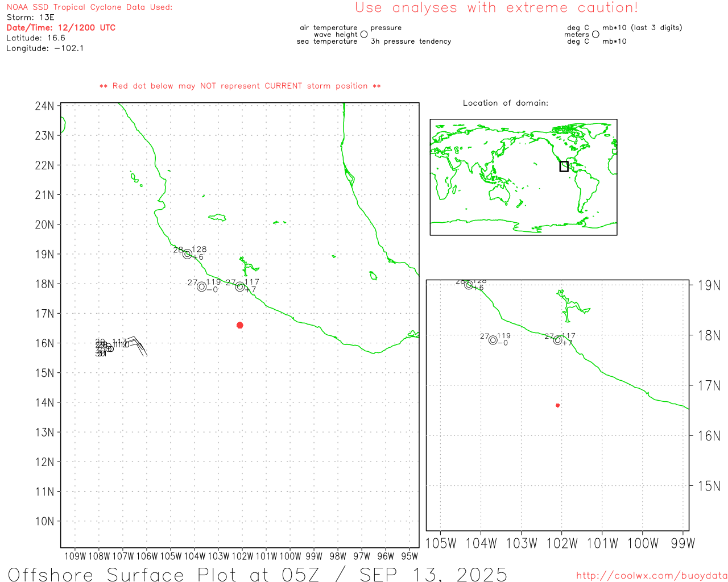Screen dimensions: 728x582
Task: Click the 107W longitude label
Action: click(x=123, y=556)
